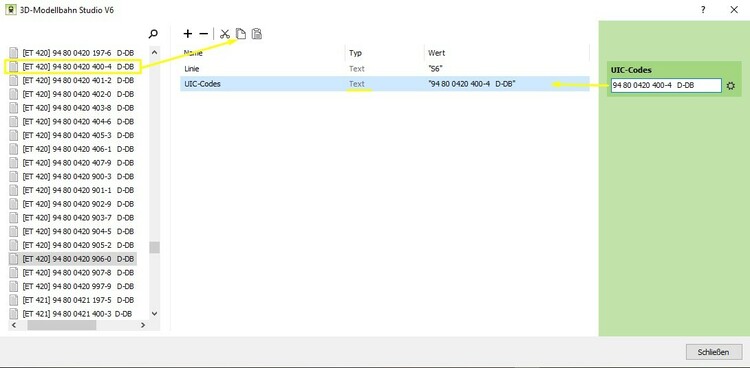Select list entry 94 80 0420 400-4
Image resolution: width=750 pixels, height=368 pixels.
(x=72, y=67)
